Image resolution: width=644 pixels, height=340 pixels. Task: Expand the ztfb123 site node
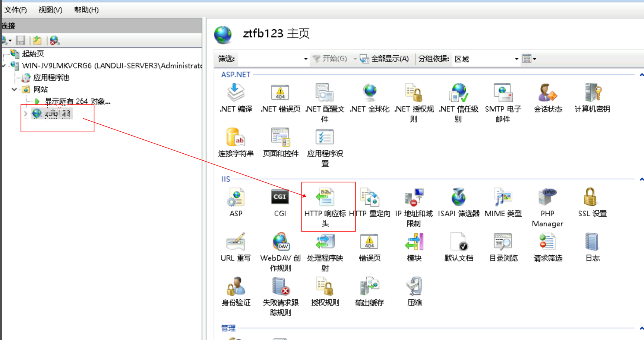point(26,114)
